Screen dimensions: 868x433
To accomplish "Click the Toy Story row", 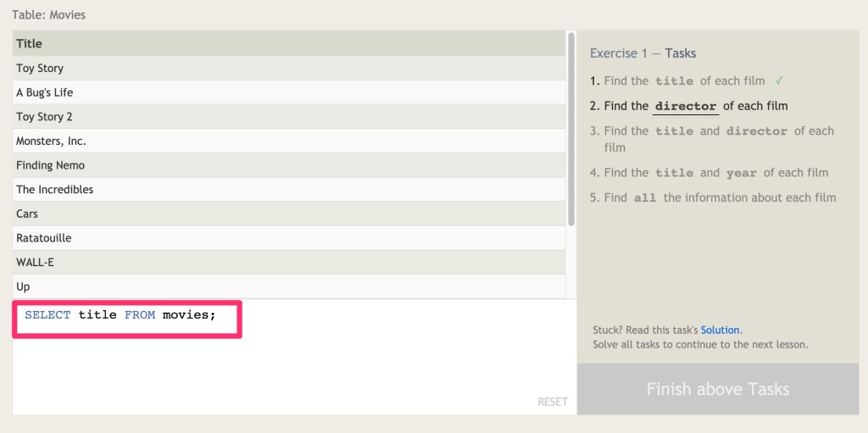I will (288, 68).
